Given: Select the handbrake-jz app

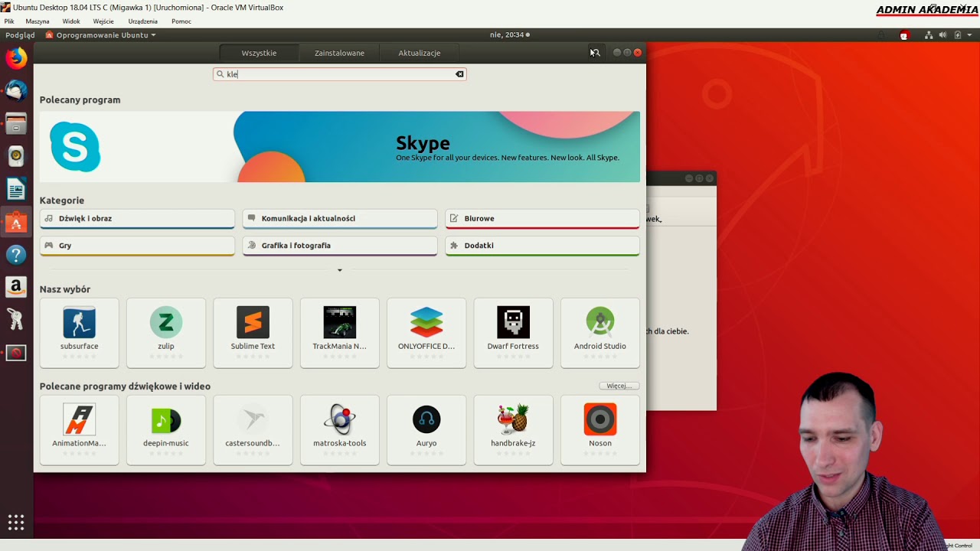Looking at the screenshot, I should 513,430.
